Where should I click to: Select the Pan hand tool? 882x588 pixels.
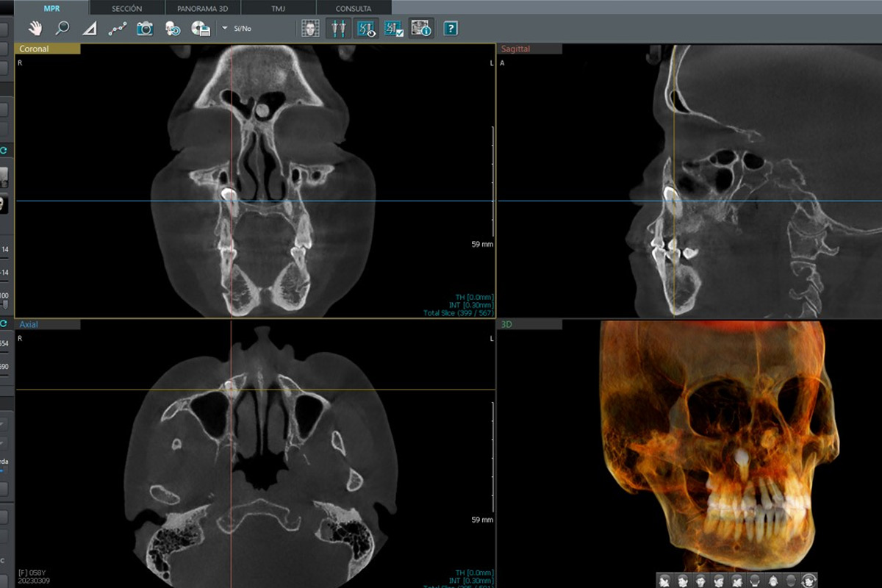(35, 29)
